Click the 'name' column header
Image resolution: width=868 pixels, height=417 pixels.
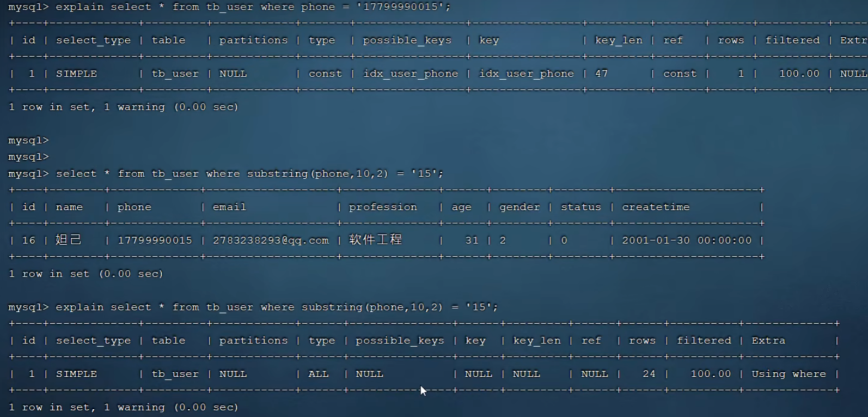69,207
